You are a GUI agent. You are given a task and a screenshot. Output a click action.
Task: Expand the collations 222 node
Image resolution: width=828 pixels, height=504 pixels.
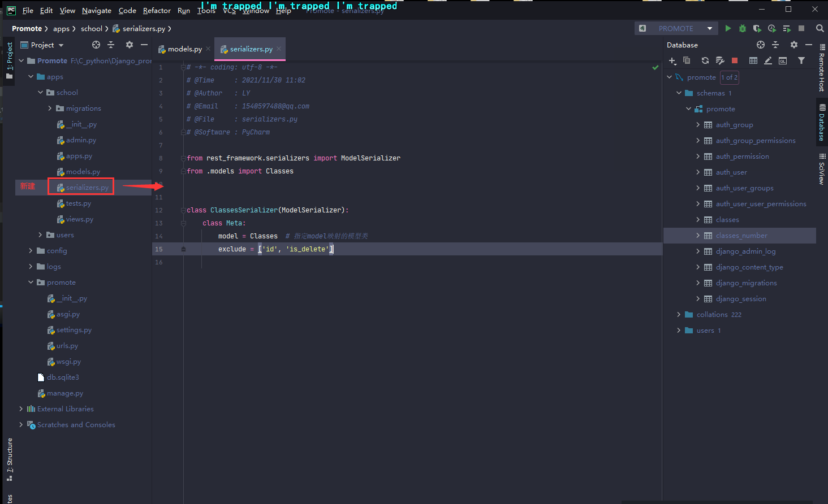point(679,315)
